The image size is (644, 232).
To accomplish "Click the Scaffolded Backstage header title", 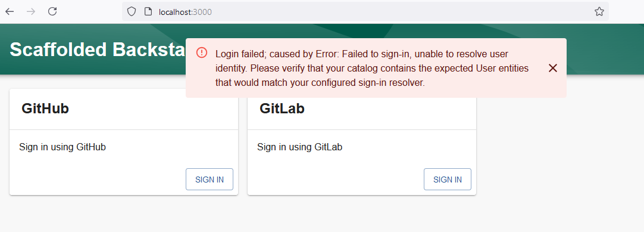I will pyautogui.click(x=98, y=50).
